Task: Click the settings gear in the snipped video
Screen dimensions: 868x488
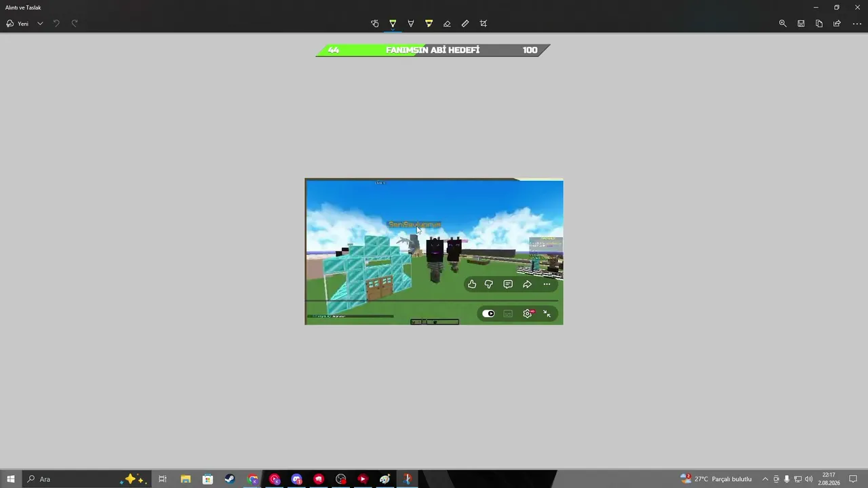Action: 528,313
